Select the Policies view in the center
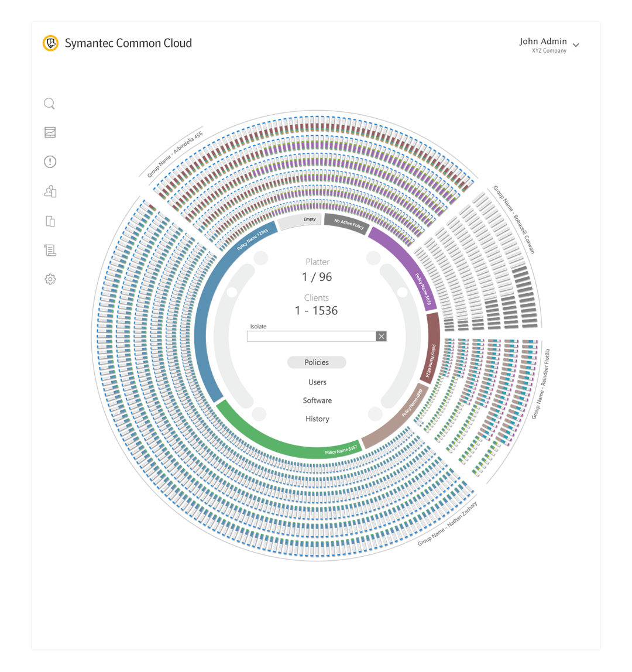Image resolution: width=632 pixels, height=672 pixels. click(x=317, y=362)
